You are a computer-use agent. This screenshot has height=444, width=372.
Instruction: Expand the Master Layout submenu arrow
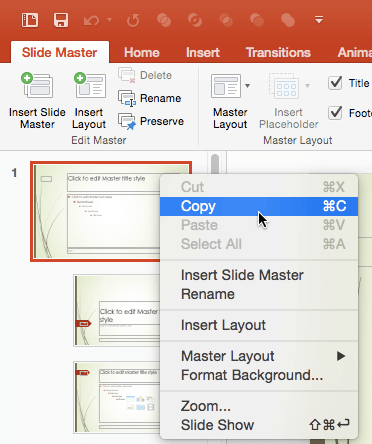pos(341,356)
